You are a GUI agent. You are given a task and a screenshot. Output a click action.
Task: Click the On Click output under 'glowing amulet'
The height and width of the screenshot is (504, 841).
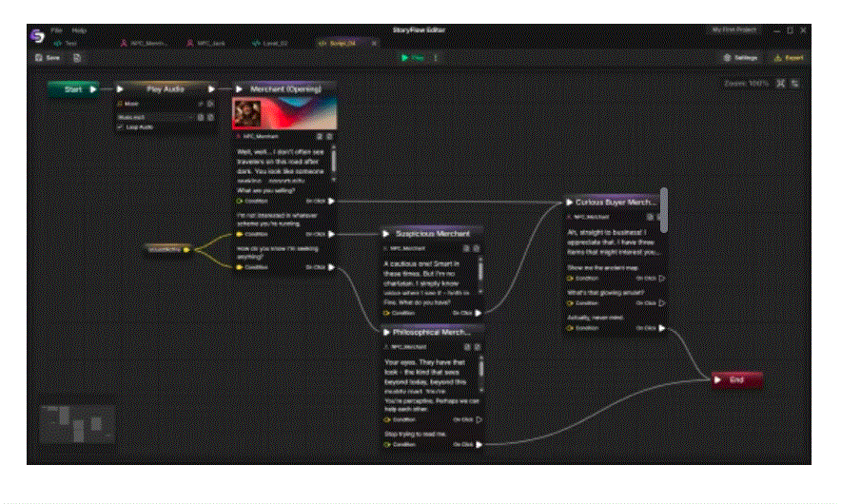pyautogui.click(x=662, y=303)
